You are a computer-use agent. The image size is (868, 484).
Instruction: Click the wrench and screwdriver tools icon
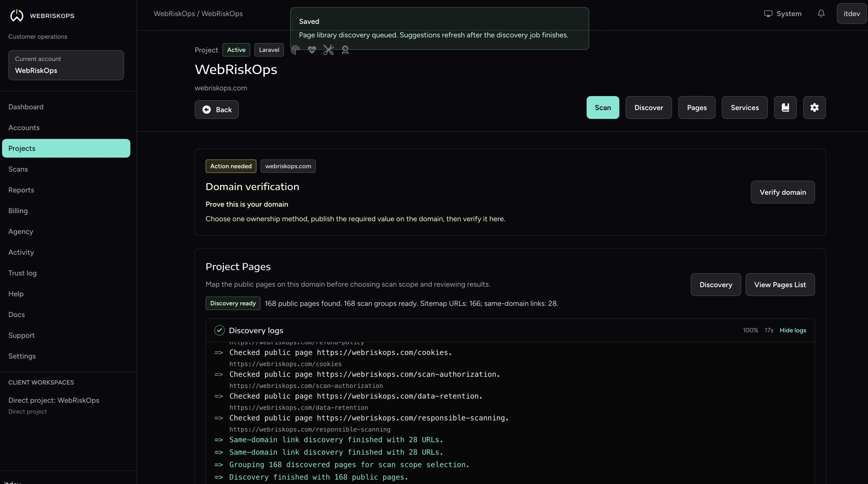coord(329,50)
